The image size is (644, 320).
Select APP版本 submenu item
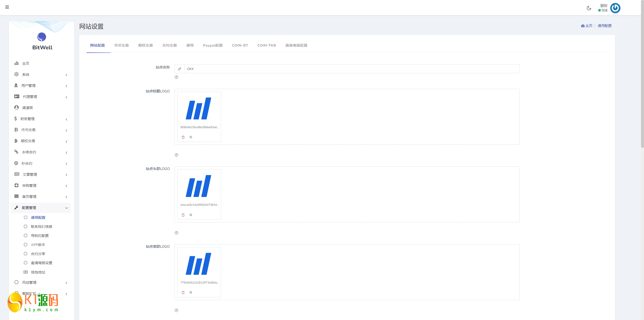(x=38, y=245)
